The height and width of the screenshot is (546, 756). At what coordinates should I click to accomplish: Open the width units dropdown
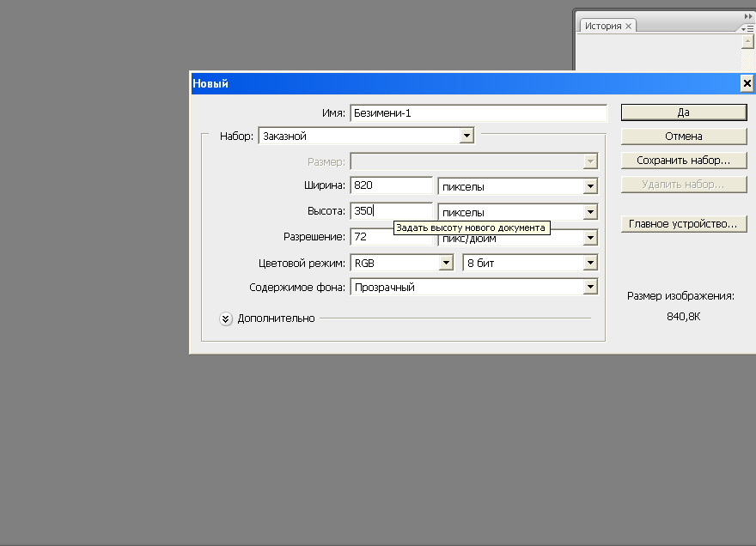590,186
